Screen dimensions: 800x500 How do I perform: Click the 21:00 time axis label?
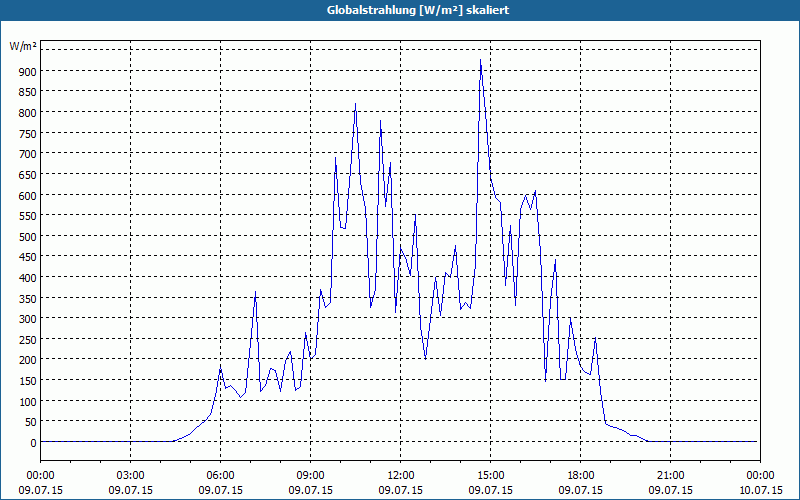[670, 476]
